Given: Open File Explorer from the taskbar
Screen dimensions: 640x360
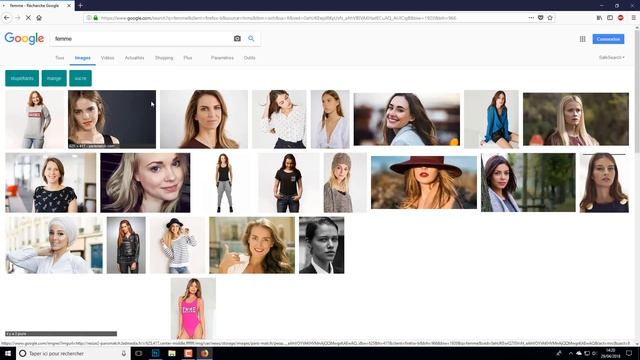Looking at the screenshot, I should coord(172,353).
